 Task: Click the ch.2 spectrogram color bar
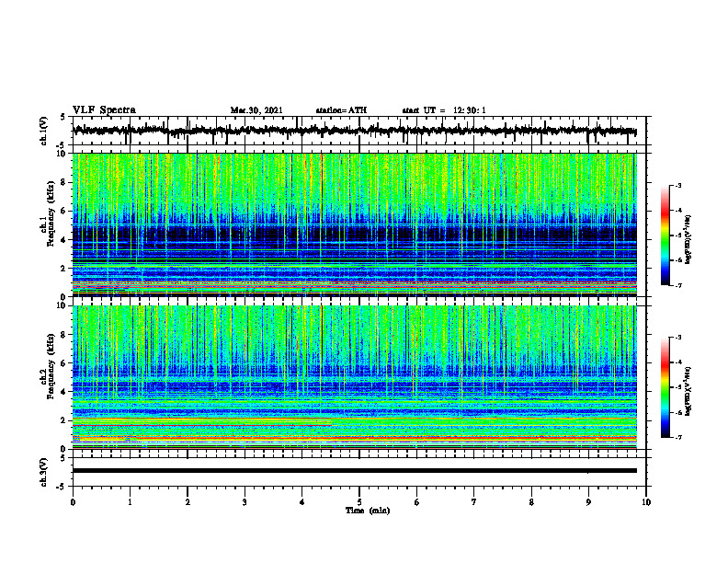point(665,387)
